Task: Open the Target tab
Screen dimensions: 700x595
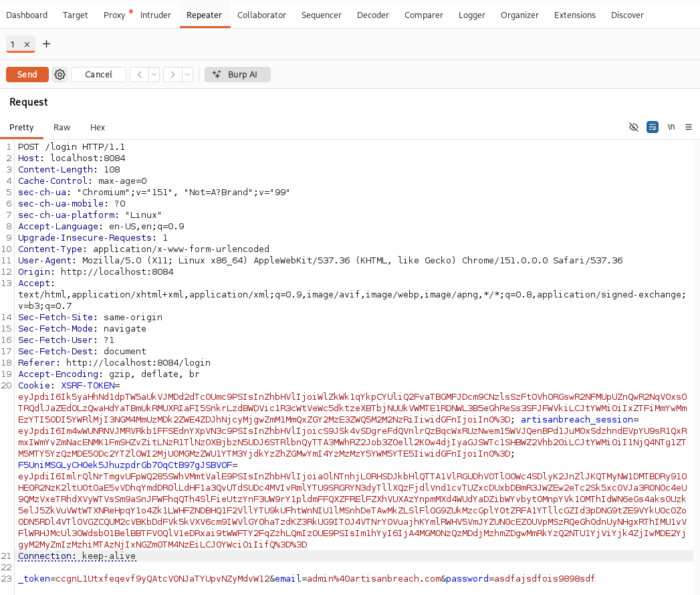Action: (75, 15)
